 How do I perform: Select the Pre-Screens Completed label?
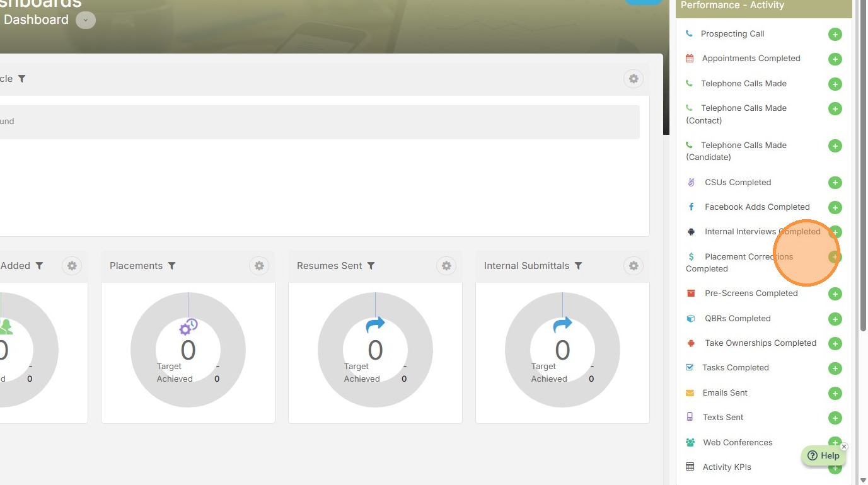(751, 294)
